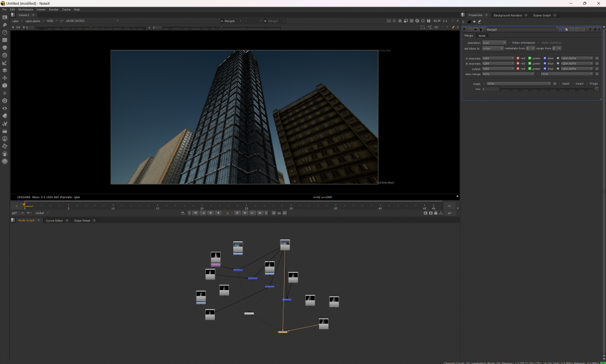Open the Image nodes toolbar icon
The image size is (606, 364).
point(5,18)
